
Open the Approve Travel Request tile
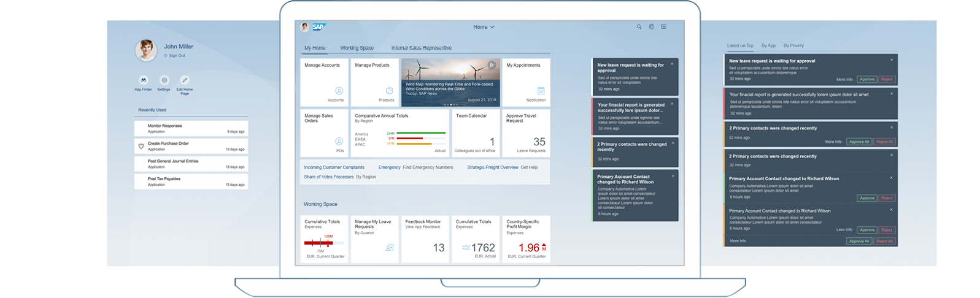click(x=526, y=133)
